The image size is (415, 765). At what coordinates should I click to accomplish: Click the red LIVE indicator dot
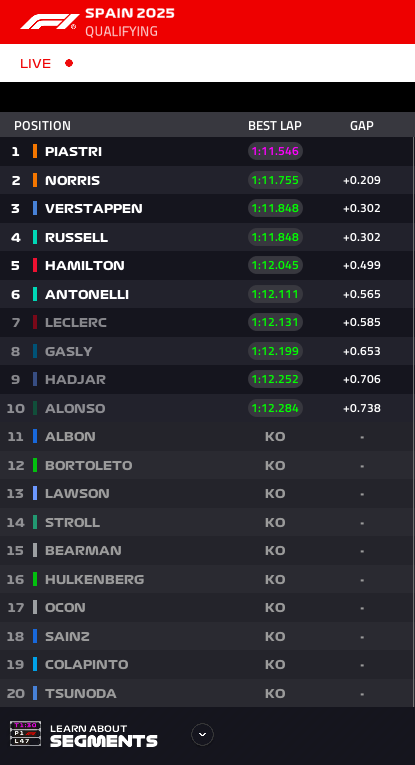69,63
